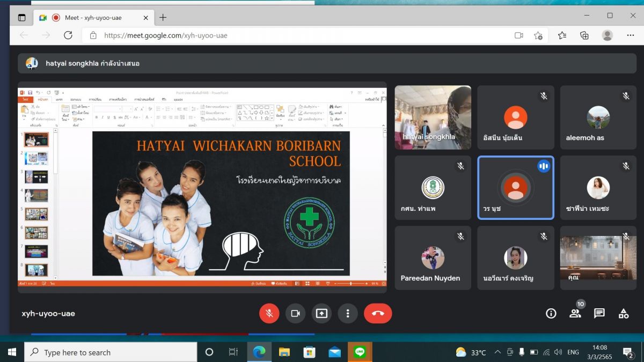The width and height of the screenshot is (644, 362).
Task: Show the participants list with 10 people
Action: (575, 314)
